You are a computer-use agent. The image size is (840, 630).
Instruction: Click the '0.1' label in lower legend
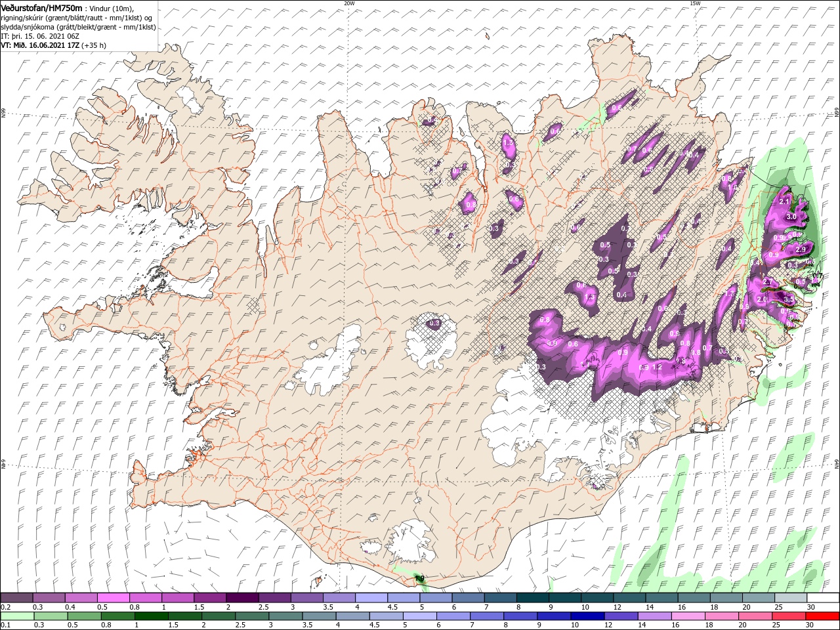[x=5, y=625]
